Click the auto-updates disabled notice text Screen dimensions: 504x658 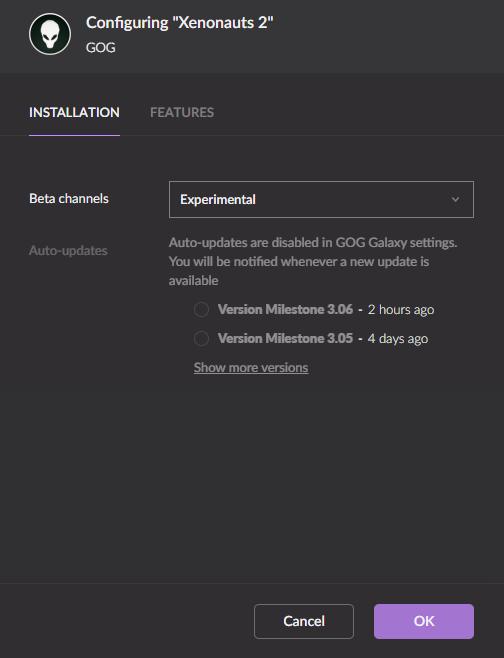(313, 261)
